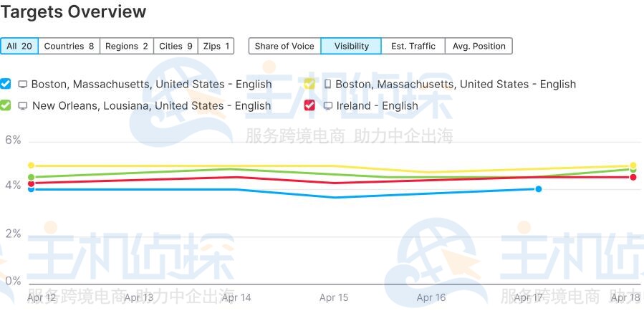
Task: Toggle red Ireland checkbox
Action: [309, 105]
